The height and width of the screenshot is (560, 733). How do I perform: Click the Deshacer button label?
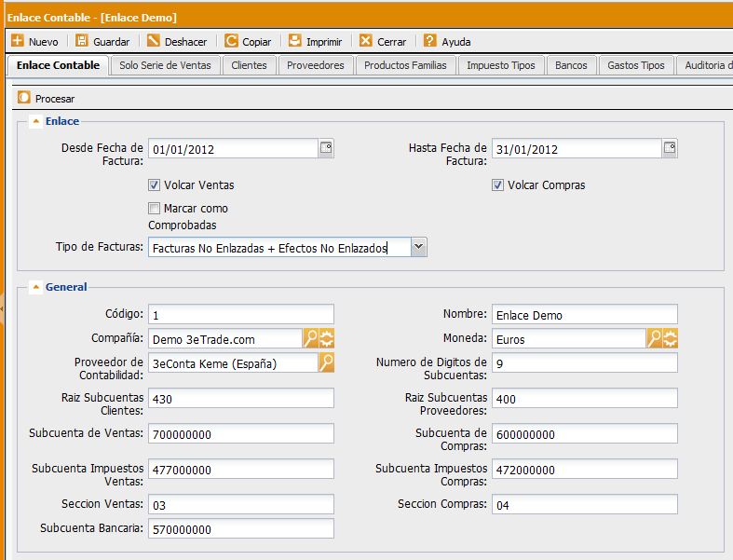pyautogui.click(x=185, y=42)
